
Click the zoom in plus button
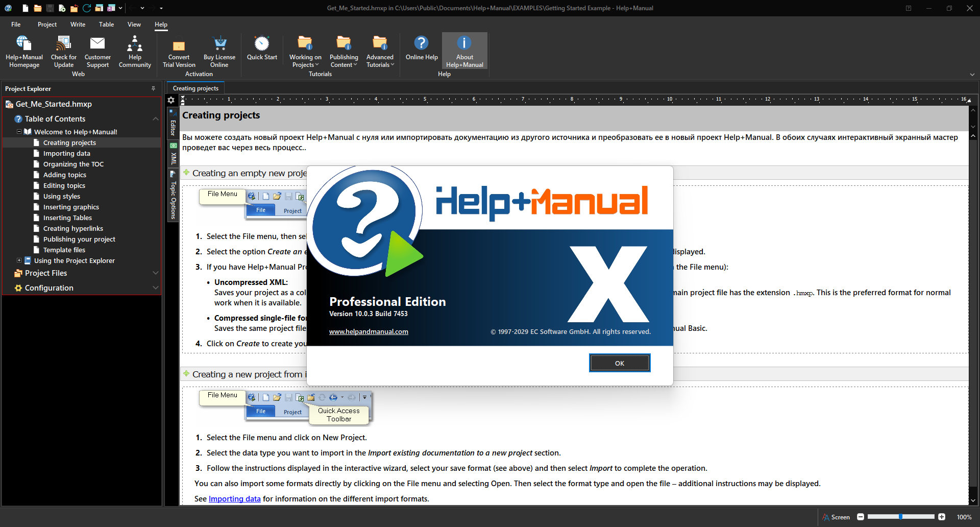pos(942,517)
